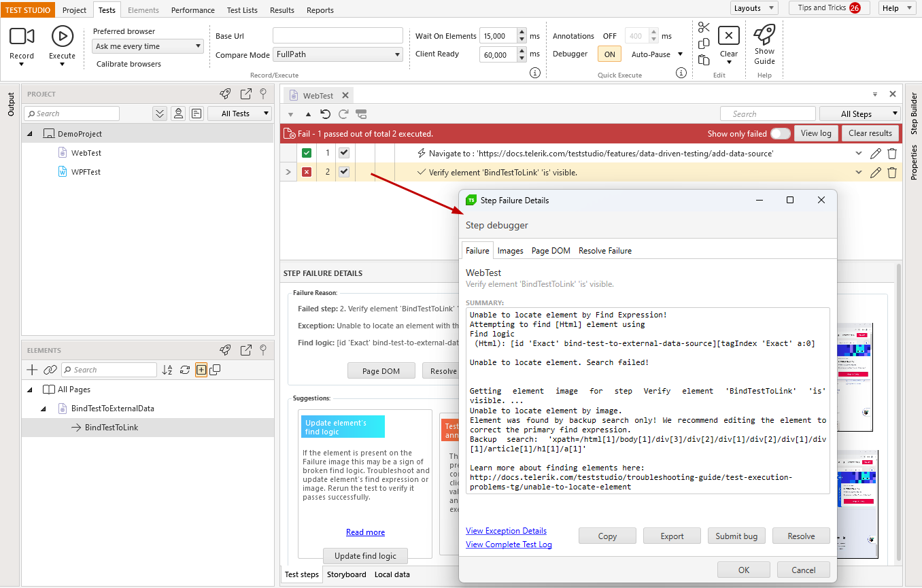922x588 pixels.
Task: Click the Record camera icon
Action: pyautogui.click(x=22, y=36)
